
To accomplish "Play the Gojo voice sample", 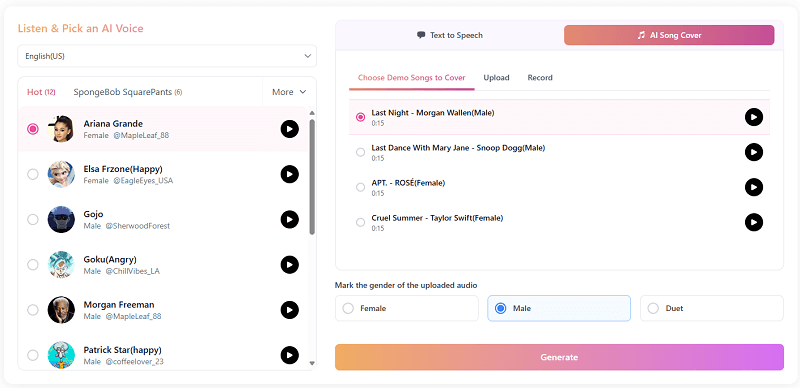I will [x=290, y=220].
